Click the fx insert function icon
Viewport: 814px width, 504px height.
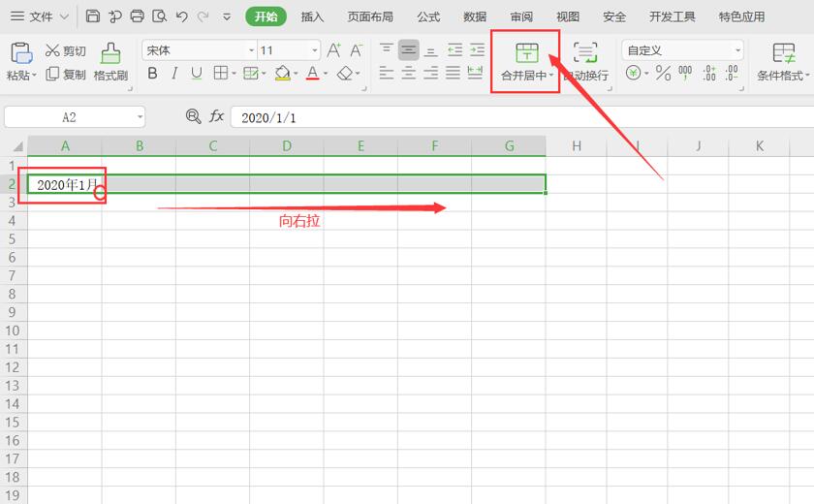(216, 116)
